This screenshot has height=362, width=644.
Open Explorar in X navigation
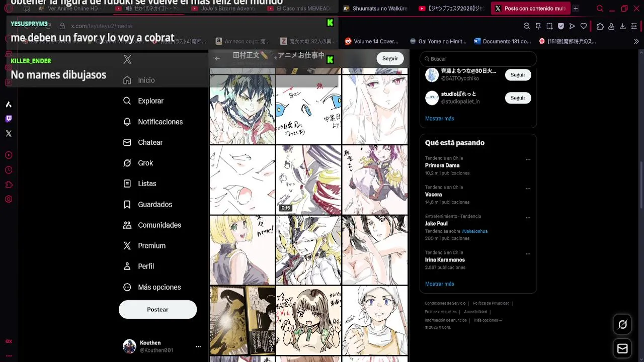[144, 101]
